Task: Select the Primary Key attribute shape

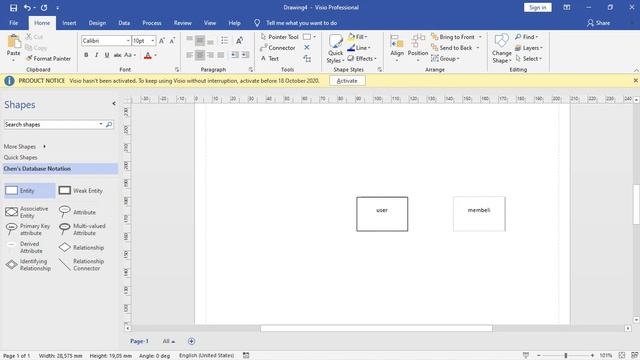Action: click(27, 229)
